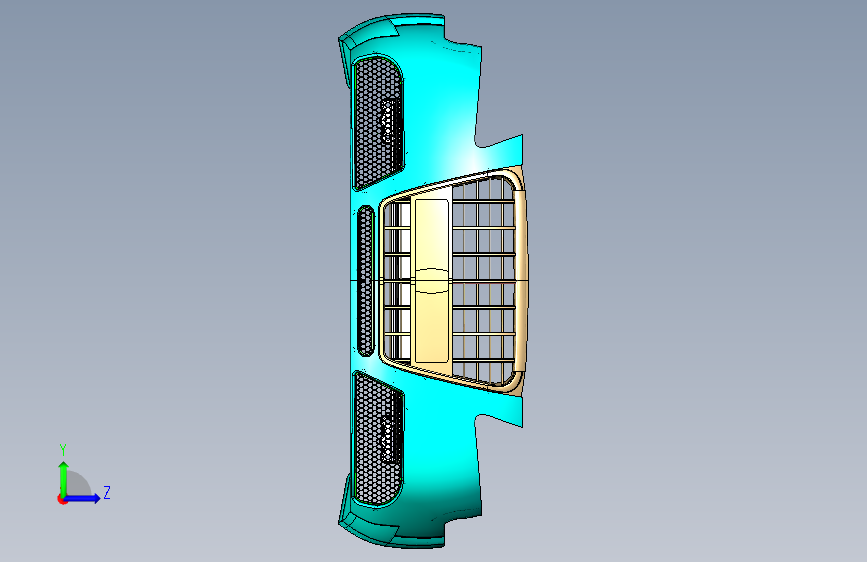Click the green Y axis arrow on triad
Viewport: 867px width, 562px height.
64,478
